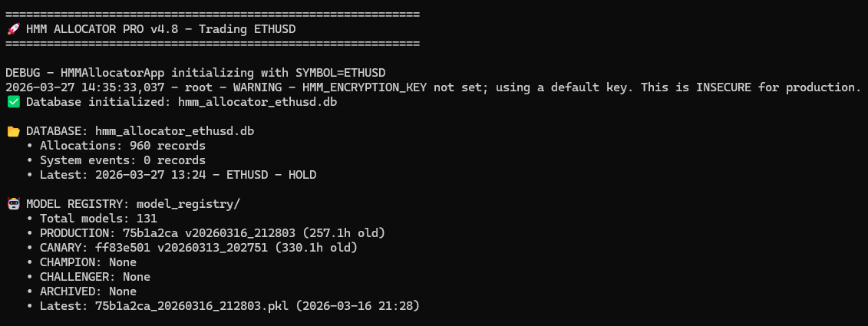
Task: Click the rocket emoji in the header
Action: point(12,29)
